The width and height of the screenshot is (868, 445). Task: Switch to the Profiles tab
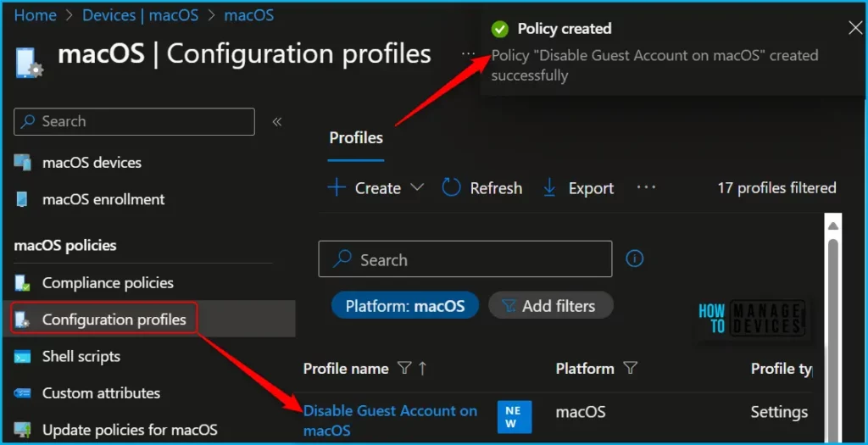coord(356,138)
